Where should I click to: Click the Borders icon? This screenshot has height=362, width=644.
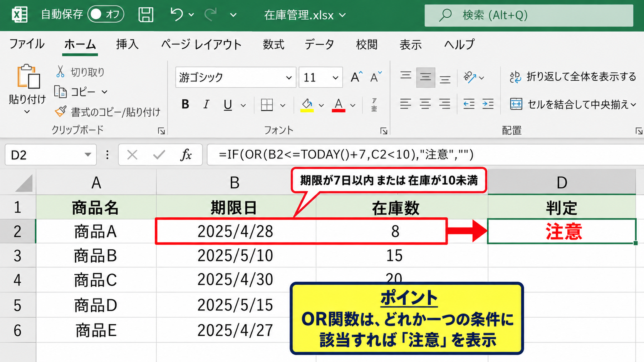click(267, 105)
